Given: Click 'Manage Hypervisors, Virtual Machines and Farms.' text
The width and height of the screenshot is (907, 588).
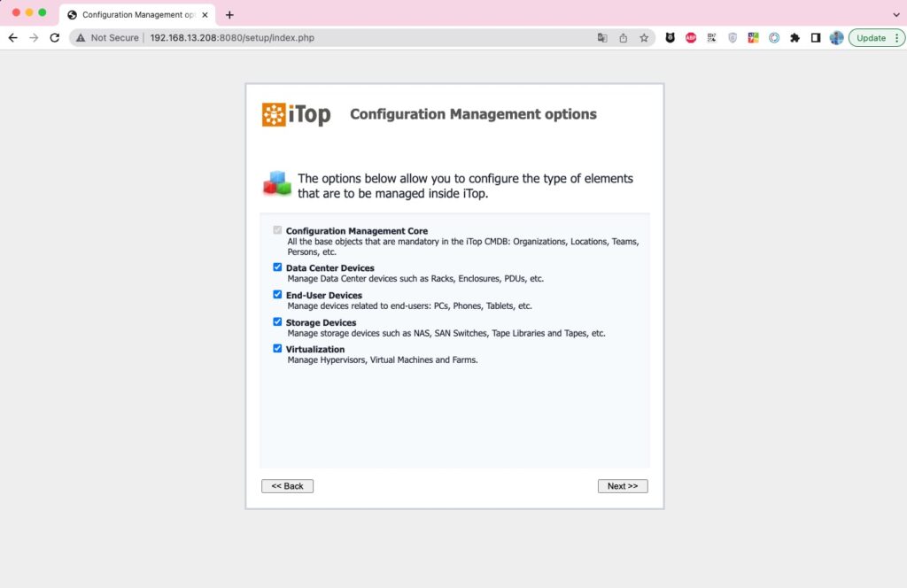Looking at the screenshot, I should point(383,360).
